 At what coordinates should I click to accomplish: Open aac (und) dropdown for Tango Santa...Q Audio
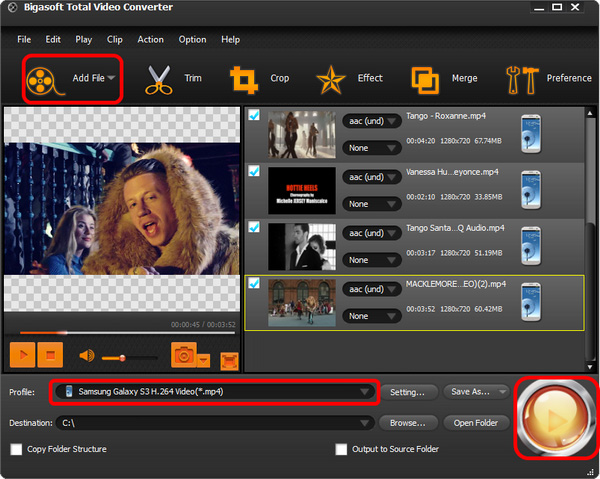click(x=372, y=233)
